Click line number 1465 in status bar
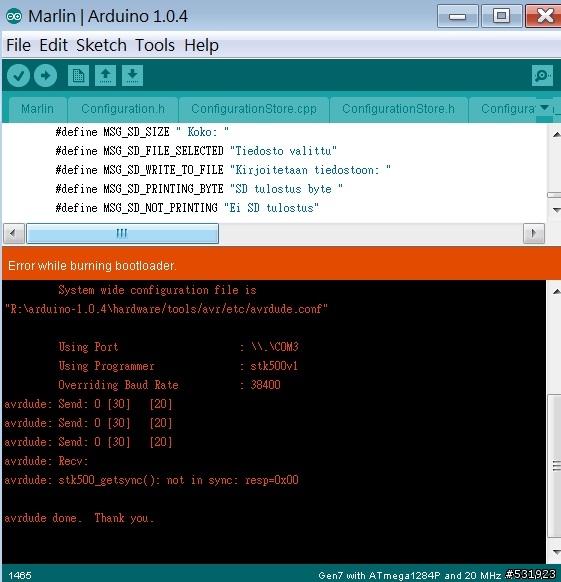Viewport: 561px width, 582px height. [20, 575]
